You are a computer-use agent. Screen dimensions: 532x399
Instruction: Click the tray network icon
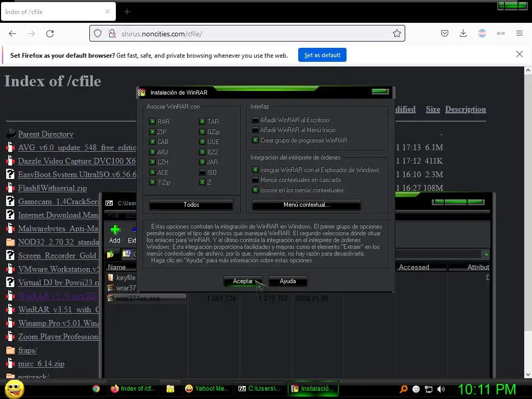[x=429, y=389]
